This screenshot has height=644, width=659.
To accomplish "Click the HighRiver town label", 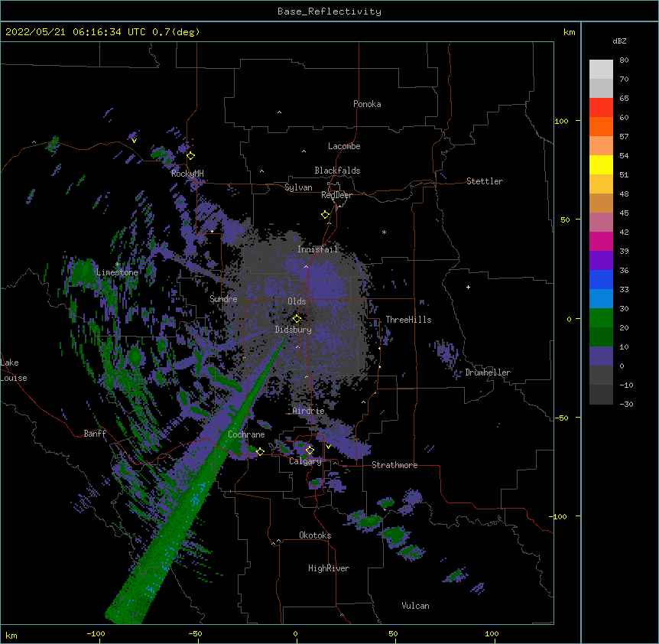I will click(329, 568).
